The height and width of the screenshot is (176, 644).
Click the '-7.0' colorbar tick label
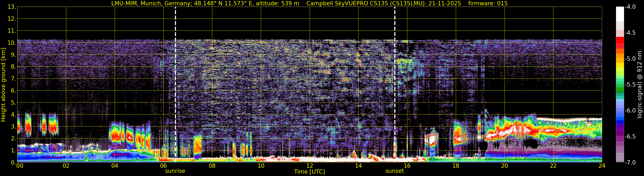click(630, 163)
